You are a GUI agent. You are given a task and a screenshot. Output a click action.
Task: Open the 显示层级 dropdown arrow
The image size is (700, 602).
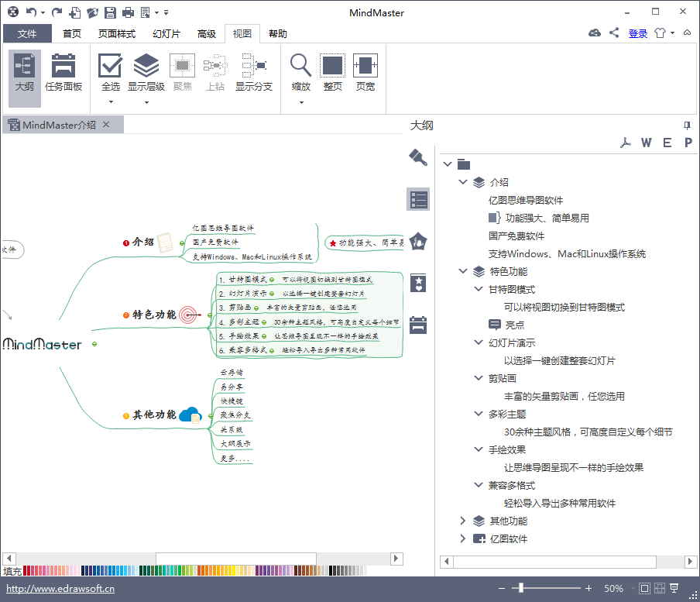(146, 102)
